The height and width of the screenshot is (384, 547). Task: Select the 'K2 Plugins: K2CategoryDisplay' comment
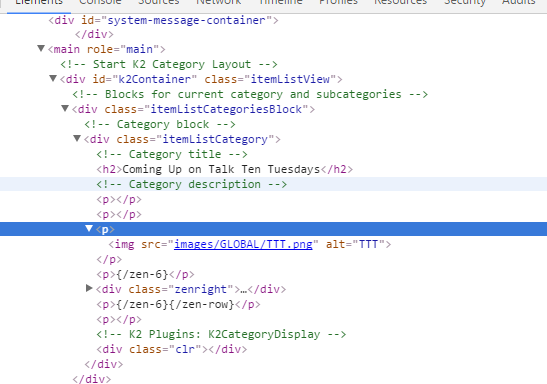click(x=221, y=334)
